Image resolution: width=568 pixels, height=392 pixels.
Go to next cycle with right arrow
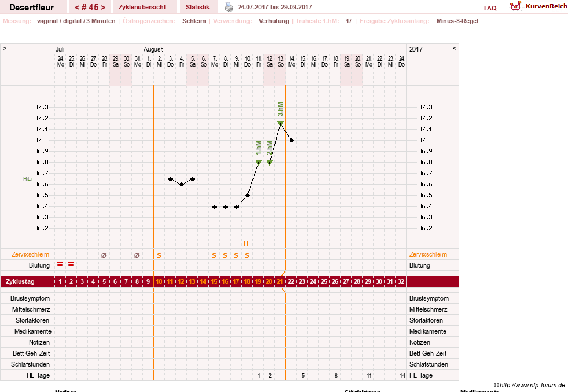pyautogui.click(x=103, y=8)
